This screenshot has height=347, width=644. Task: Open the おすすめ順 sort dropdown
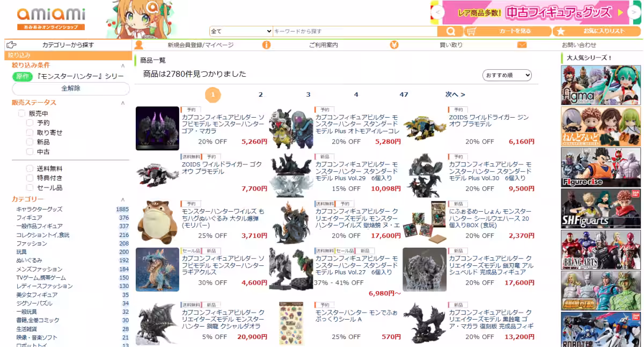507,75
